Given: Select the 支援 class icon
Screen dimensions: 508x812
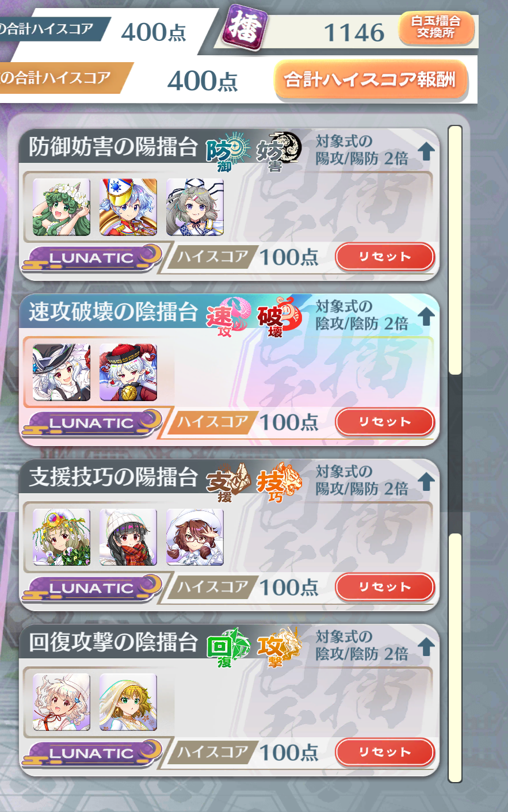Looking at the screenshot, I should [228, 482].
